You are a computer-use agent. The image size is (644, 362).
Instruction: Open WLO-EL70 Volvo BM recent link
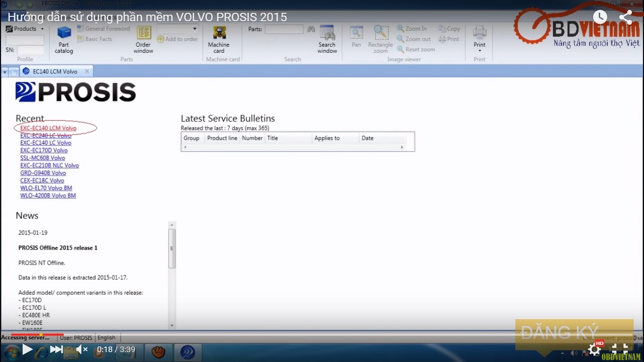46,188
